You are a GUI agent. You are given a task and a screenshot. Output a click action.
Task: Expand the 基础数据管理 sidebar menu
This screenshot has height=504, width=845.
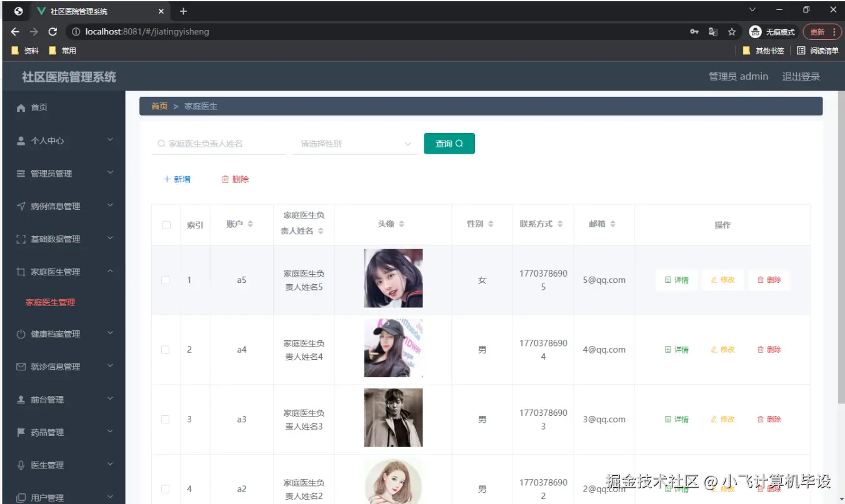click(x=110, y=238)
